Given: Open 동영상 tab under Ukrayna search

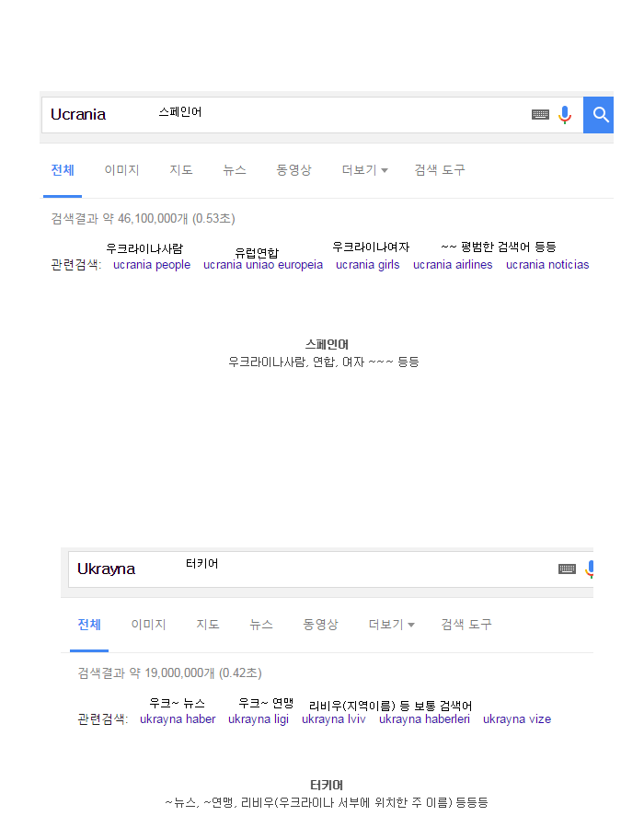Looking at the screenshot, I should 320,625.
